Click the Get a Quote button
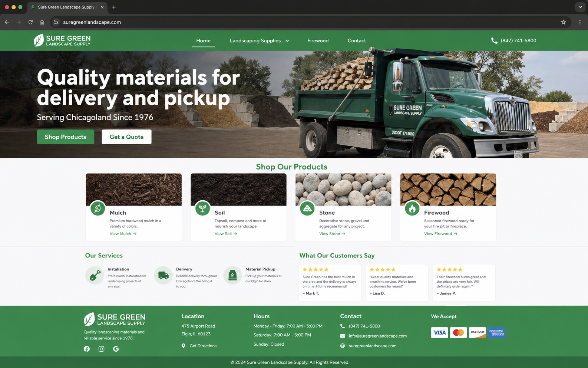The width and height of the screenshot is (588, 368). (126, 137)
